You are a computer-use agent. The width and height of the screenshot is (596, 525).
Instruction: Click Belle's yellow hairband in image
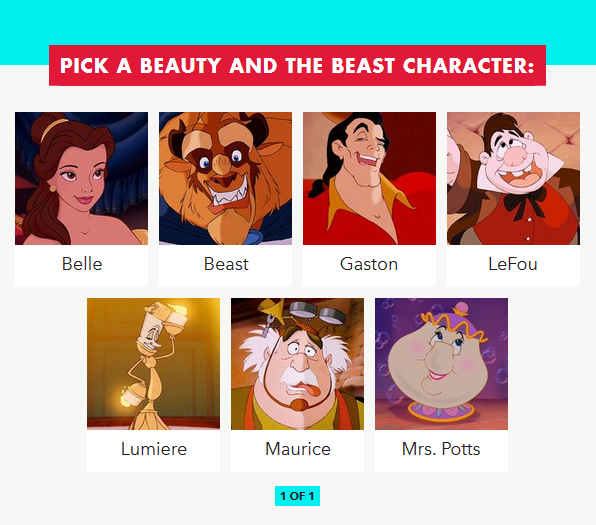[53, 128]
